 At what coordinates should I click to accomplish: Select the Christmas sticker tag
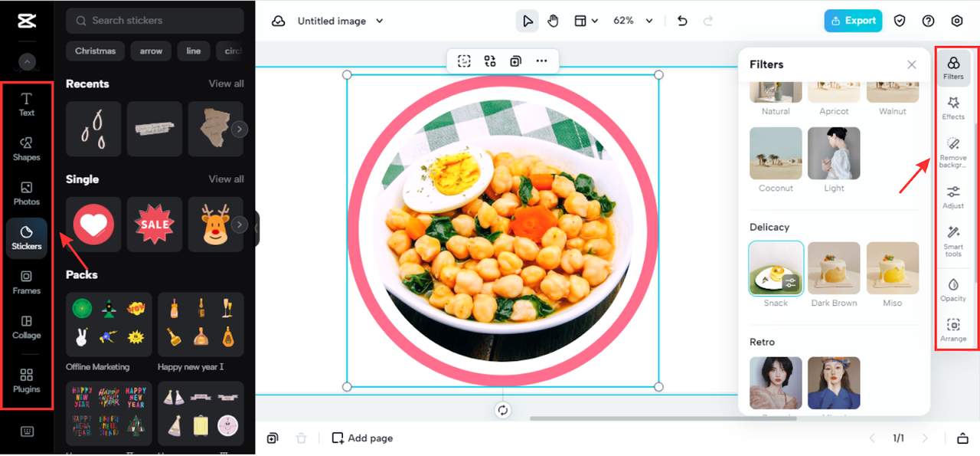(x=96, y=51)
